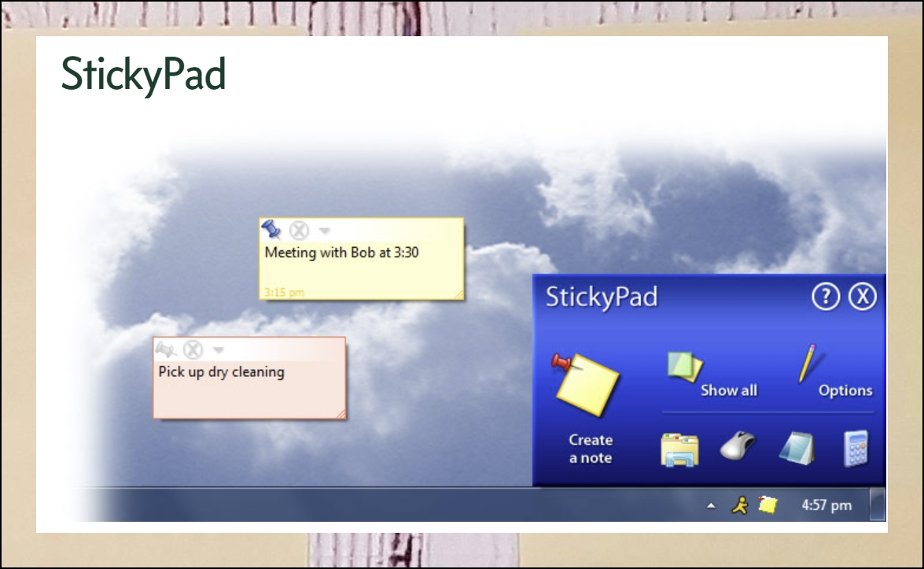This screenshot has height=569, width=924.
Task: Toggle the gray pushpin on the dry cleaning note
Action: (x=166, y=349)
